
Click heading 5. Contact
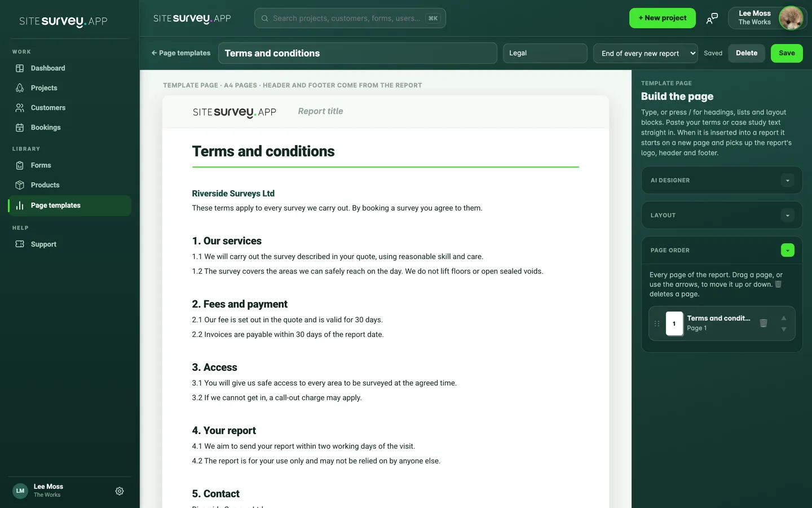coord(215,494)
